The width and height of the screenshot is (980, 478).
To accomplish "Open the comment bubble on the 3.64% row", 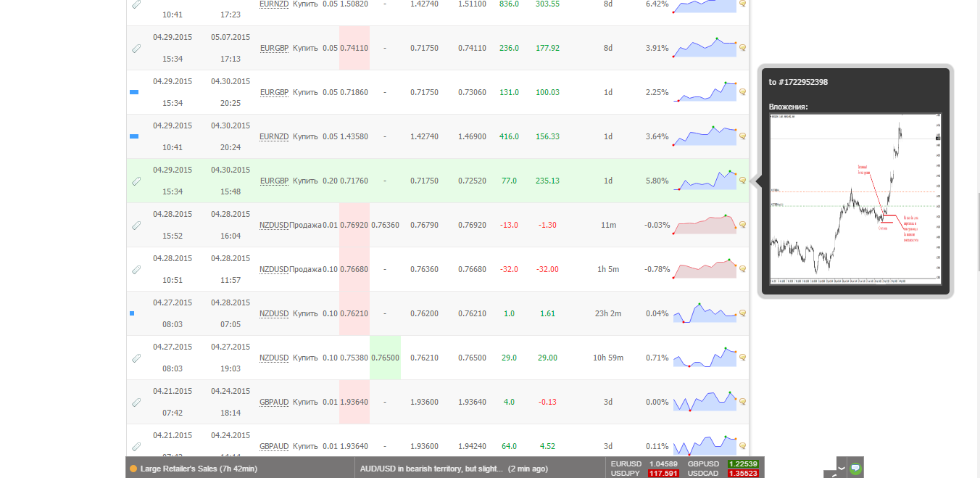I will click(742, 136).
